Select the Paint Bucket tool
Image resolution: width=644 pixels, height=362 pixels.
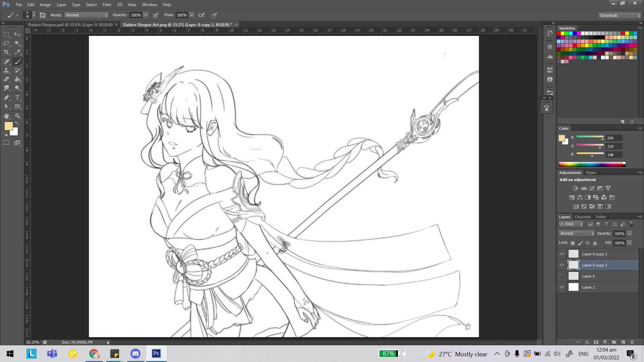point(18,79)
